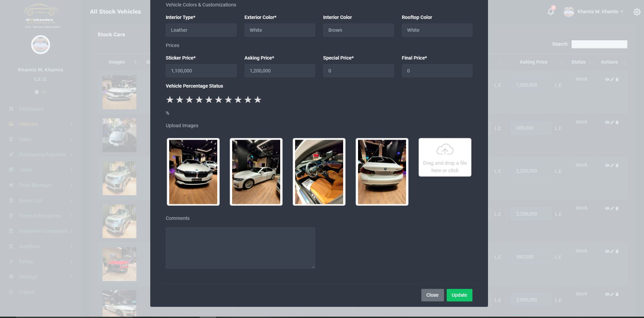Click the Actions column header
This screenshot has width=644, height=318.
[609, 62]
